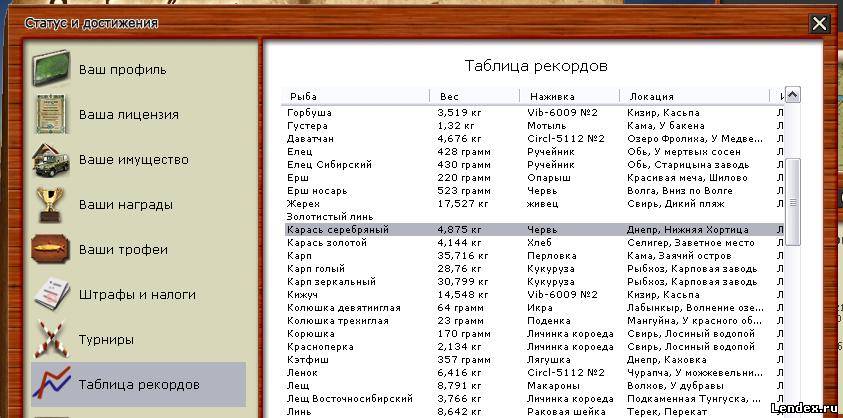Open Ваши награды section
This screenshot has height=418, width=843.
126,205
